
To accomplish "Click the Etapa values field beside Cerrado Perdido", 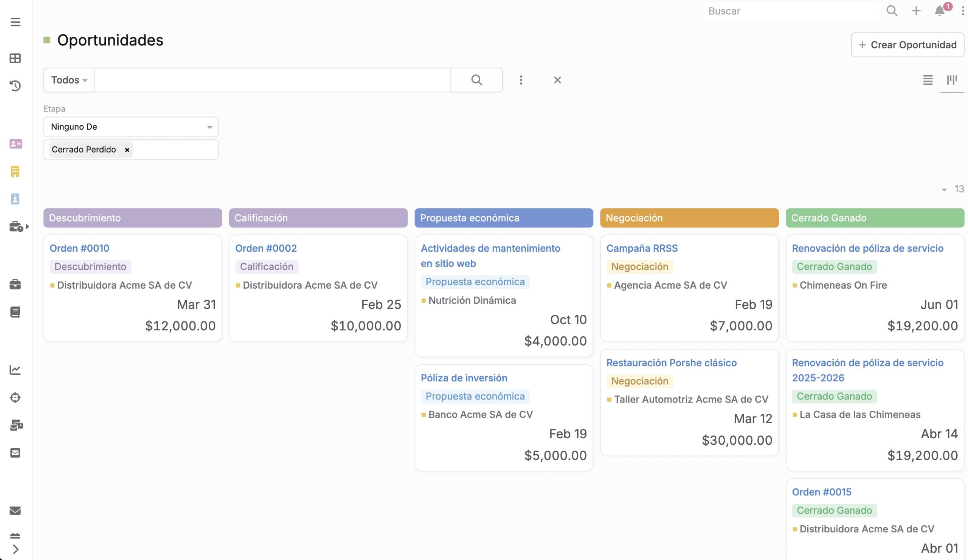I will click(x=175, y=150).
